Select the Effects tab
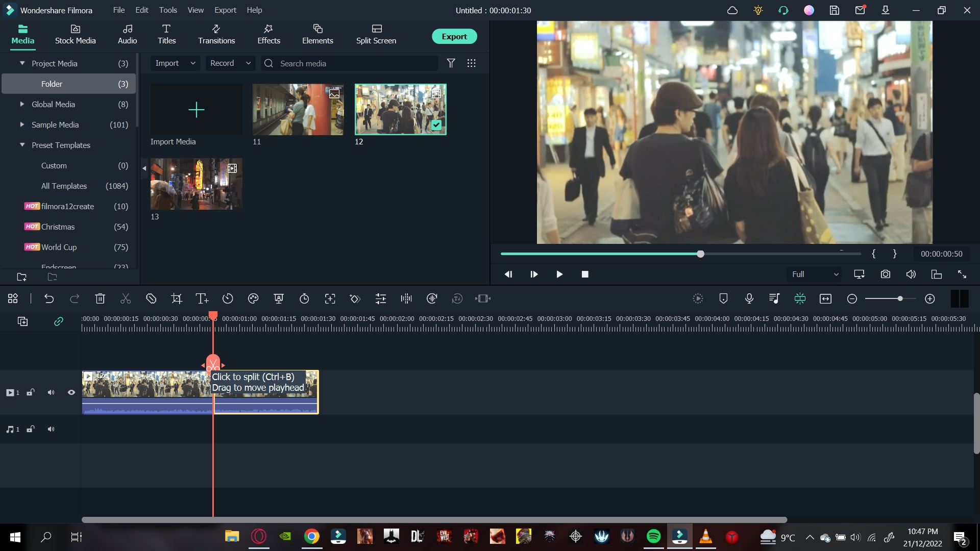 point(268,34)
